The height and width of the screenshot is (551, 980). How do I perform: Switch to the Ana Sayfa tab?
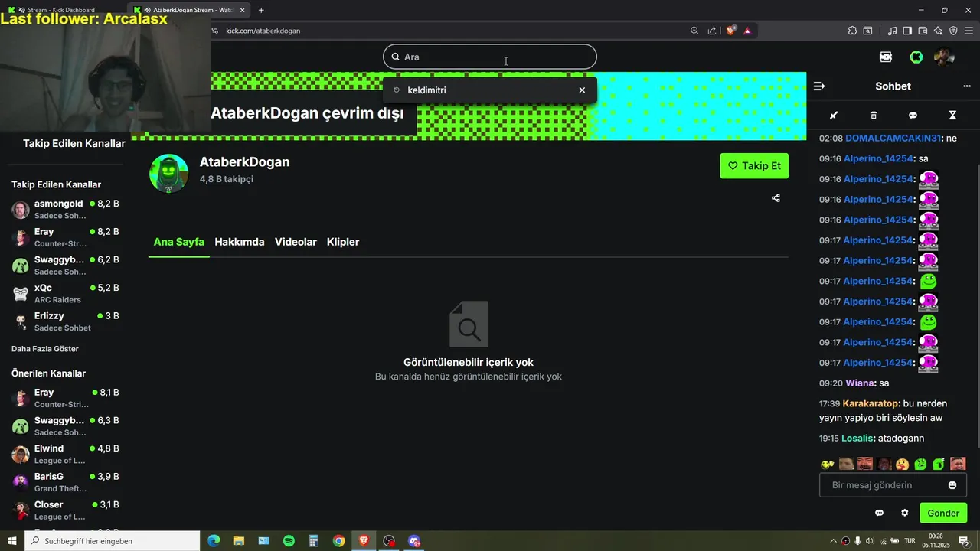coord(179,242)
